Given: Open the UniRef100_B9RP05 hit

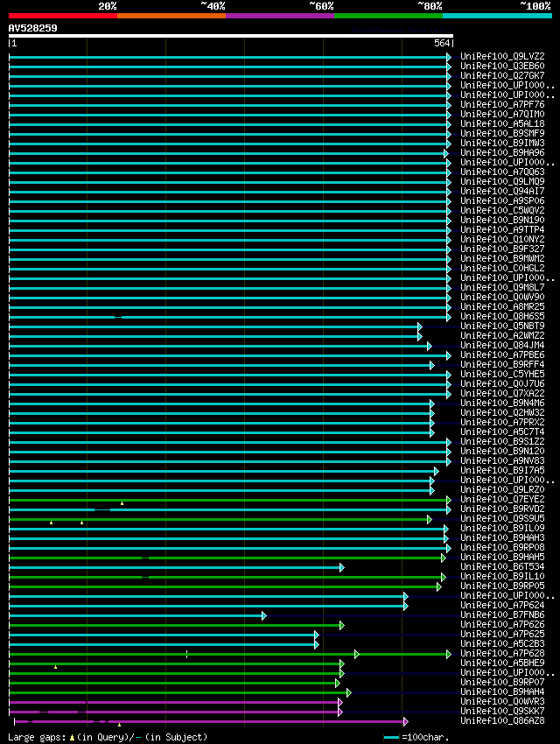Looking at the screenshot, I should click(502, 586).
